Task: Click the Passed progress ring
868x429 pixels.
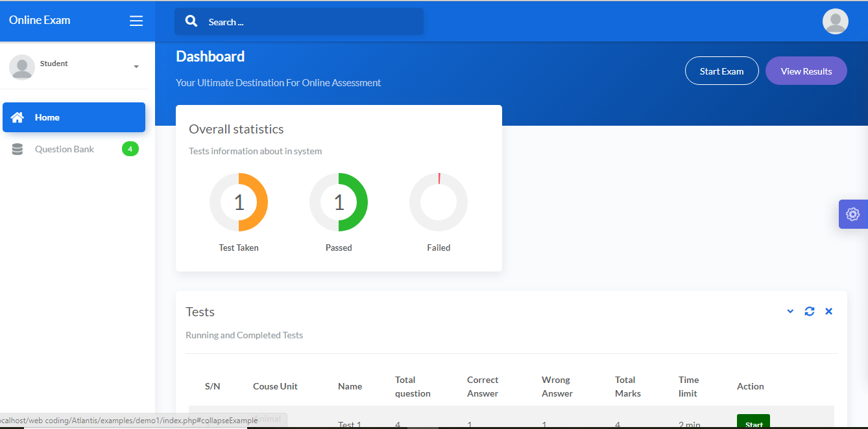Action: (339, 202)
